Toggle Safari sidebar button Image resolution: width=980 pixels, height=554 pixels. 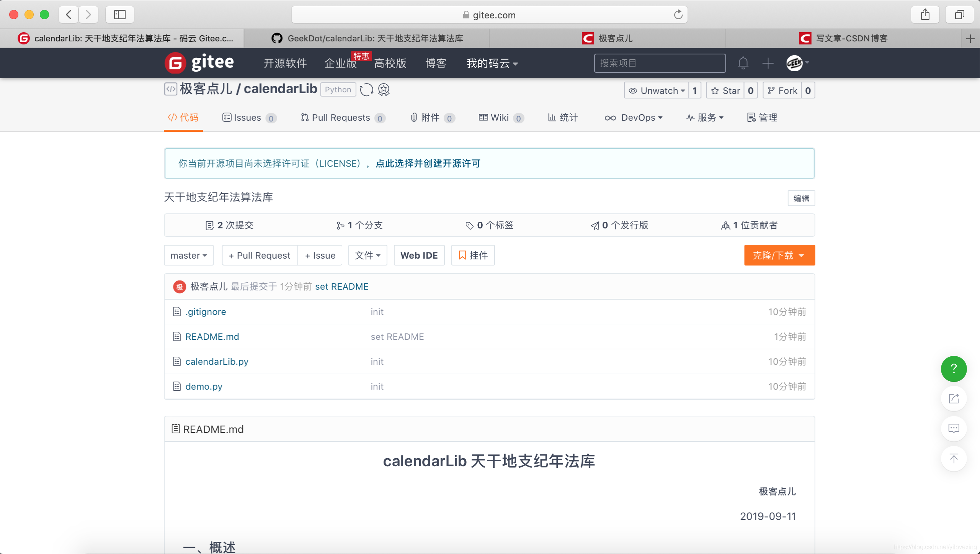pyautogui.click(x=120, y=15)
